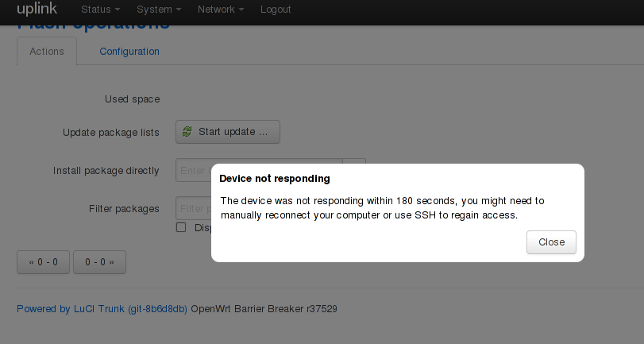Click the OpenWrt Barrier Breaker r37529 text
This screenshot has height=344, width=644.
coord(264,309)
